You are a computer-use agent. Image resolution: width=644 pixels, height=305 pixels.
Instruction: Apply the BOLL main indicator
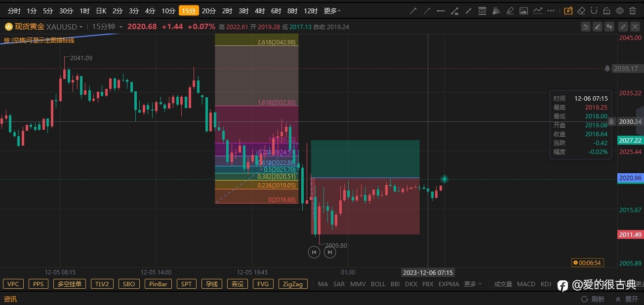(378, 284)
